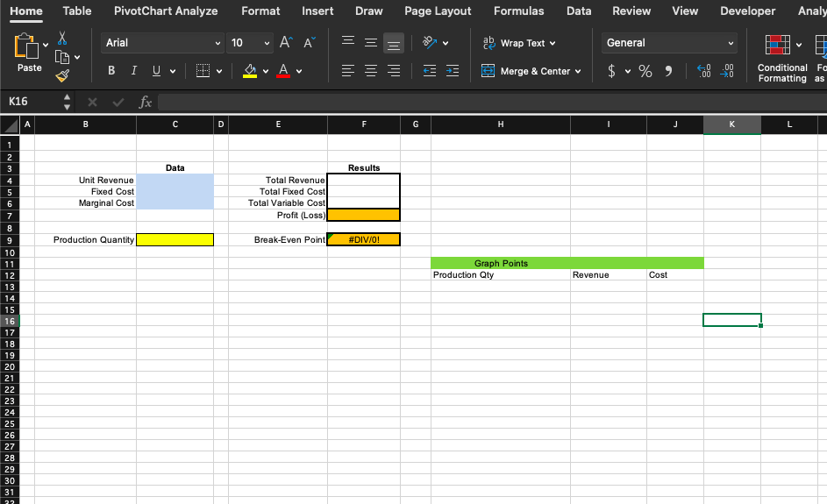827x504 pixels.
Task: Click the Center text icon
Action: click(x=371, y=71)
